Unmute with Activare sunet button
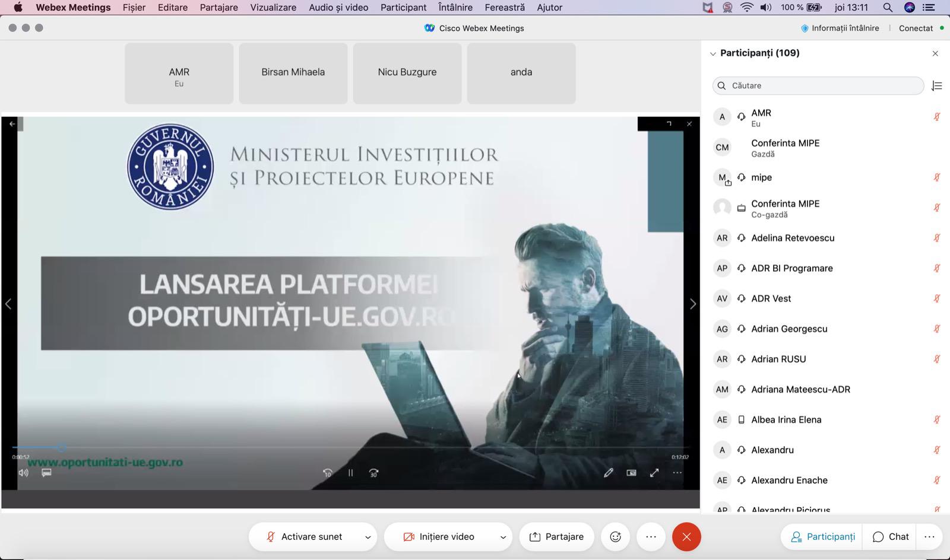The image size is (950, 560). click(x=304, y=537)
